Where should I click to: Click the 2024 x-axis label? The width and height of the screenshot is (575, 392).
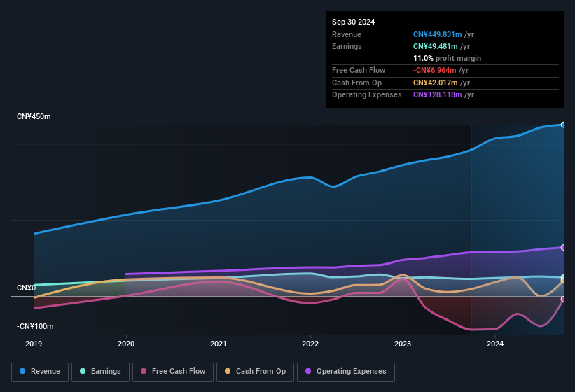495,344
